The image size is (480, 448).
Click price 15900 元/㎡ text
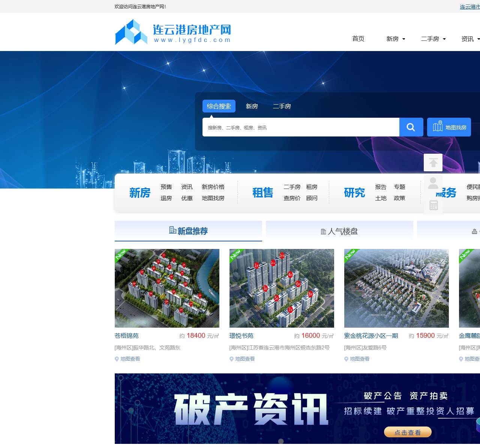tap(429, 336)
